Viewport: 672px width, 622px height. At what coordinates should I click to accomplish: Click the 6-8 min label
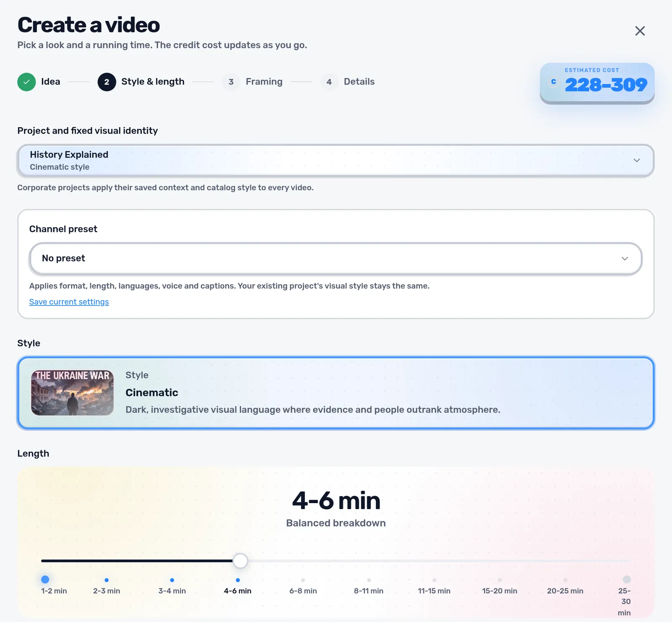tap(303, 591)
